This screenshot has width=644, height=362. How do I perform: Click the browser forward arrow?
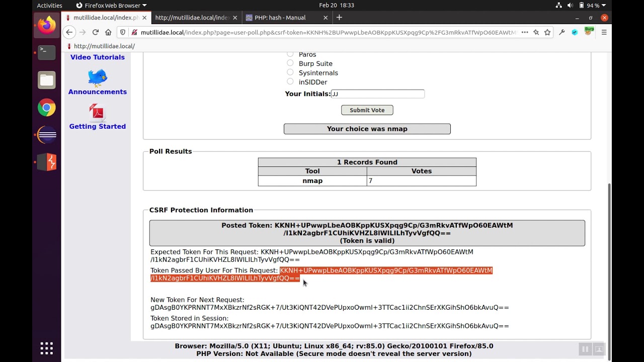point(83,32)
